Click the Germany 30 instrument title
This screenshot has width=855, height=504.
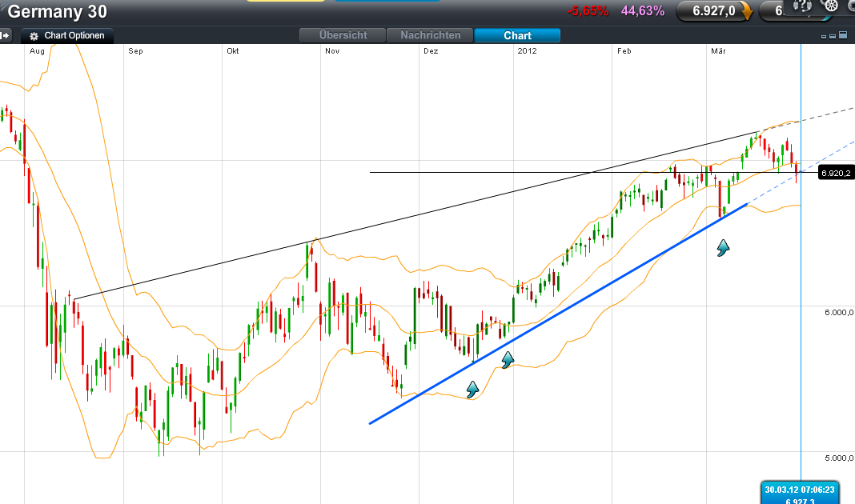58,12
